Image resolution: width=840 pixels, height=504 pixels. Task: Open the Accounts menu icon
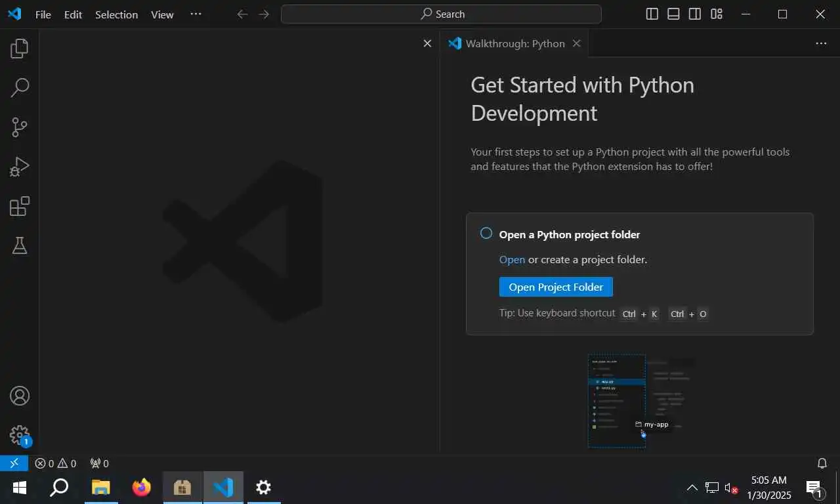20,396
